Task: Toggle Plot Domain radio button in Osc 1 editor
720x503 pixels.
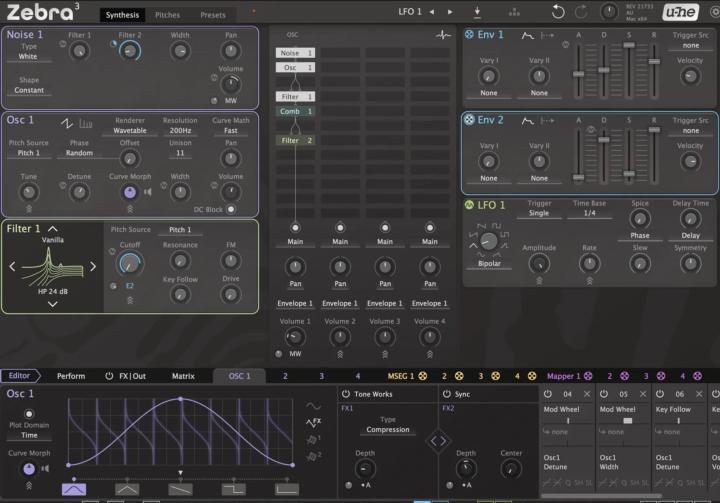Action: tap(29, 414)
